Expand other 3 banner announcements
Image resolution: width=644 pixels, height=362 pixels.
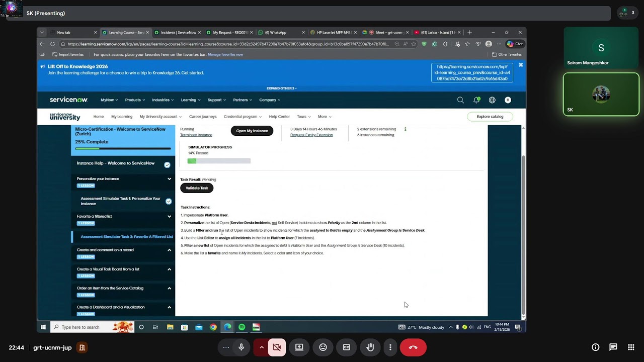282,88
